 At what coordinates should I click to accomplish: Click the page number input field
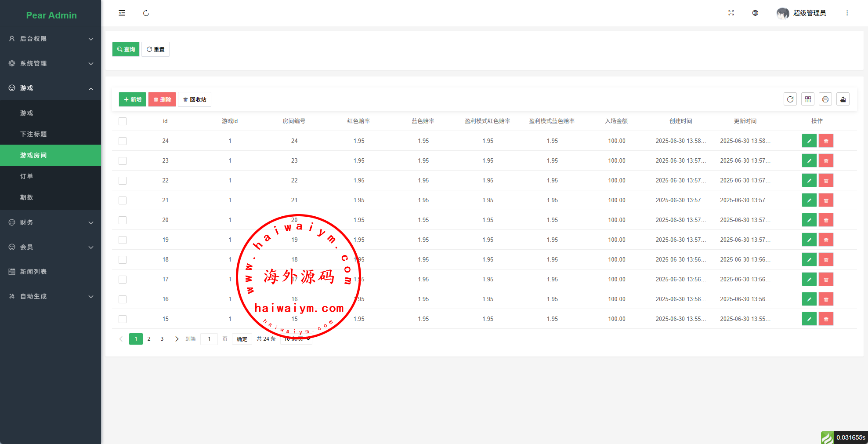(x=209, y=339)
